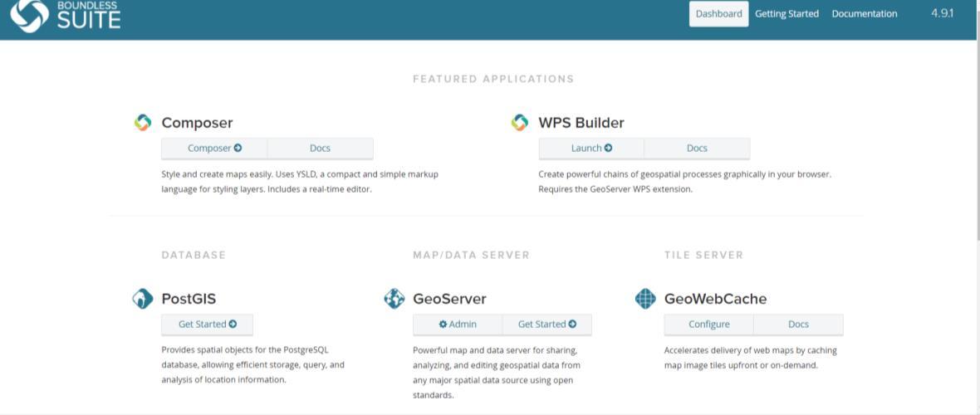Click the WPS Builder heading

(x=581, y=123)
